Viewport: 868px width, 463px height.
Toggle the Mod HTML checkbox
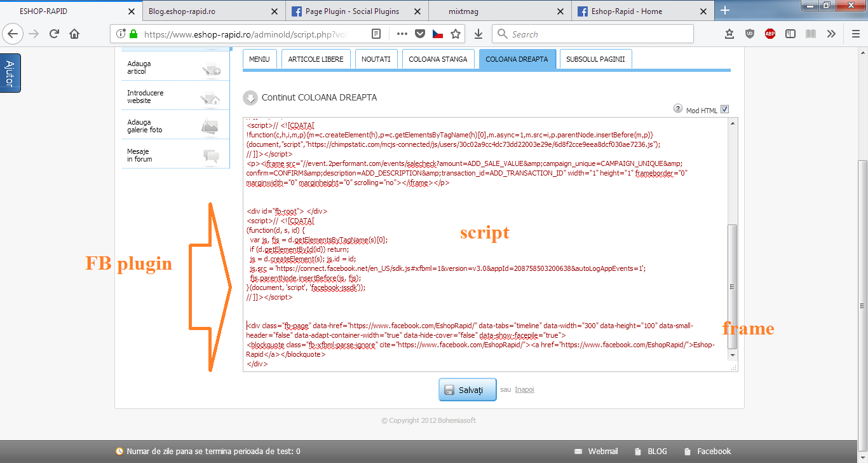point(724,109)
